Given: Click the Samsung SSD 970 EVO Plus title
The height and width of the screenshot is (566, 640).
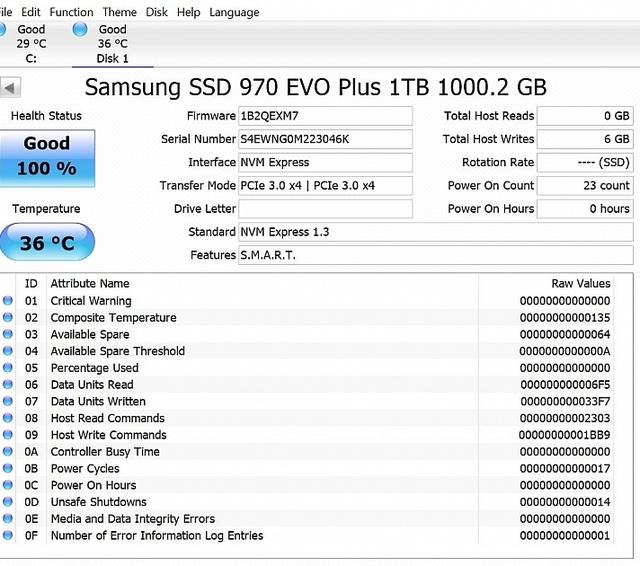Looking at the screenshot, I should [x=316, y=87].
